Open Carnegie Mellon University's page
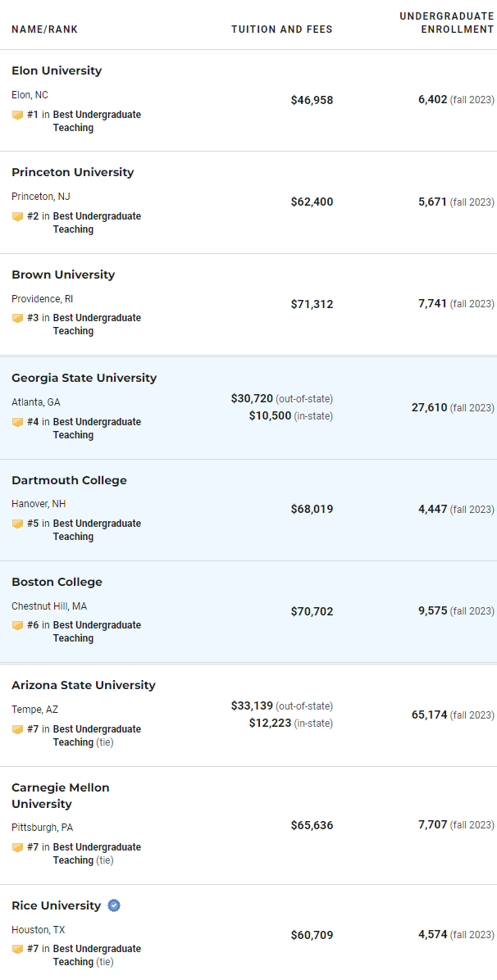Viewport: 497px width, 980px height. [61, 796]
